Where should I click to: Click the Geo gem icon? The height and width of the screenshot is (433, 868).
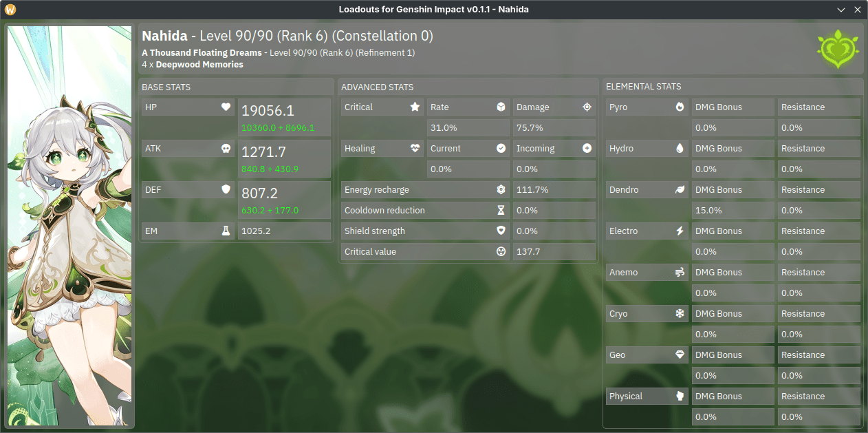(x=680, y=355)
